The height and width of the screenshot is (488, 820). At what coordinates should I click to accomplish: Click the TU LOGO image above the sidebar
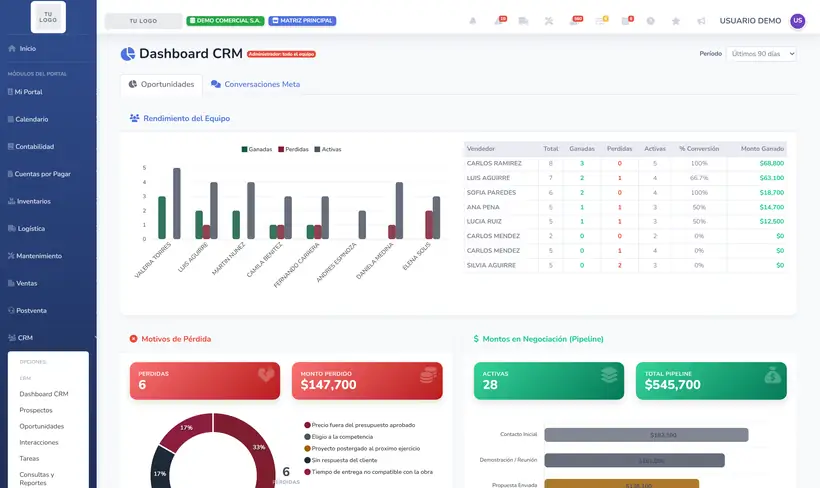[48, 17]
